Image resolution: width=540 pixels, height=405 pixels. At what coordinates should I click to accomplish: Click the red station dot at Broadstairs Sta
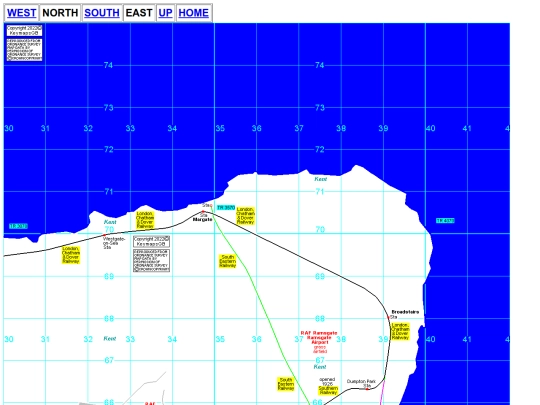point(388,317)
